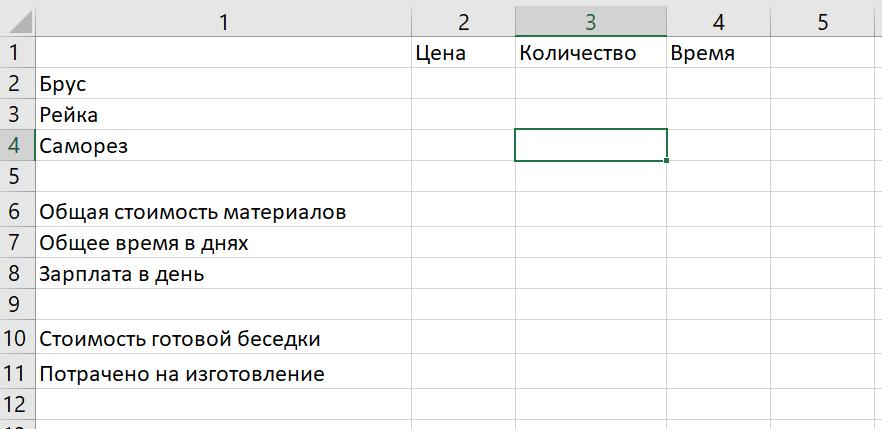Viewport: 882px width, 429px height.
Task: Select the Саморез cell
Action: (223, 146)
